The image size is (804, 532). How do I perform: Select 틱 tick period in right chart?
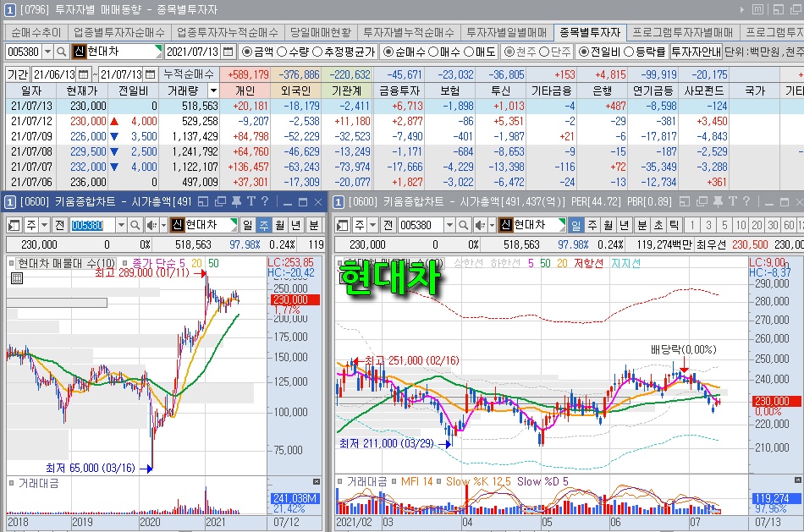pos(674,225)
